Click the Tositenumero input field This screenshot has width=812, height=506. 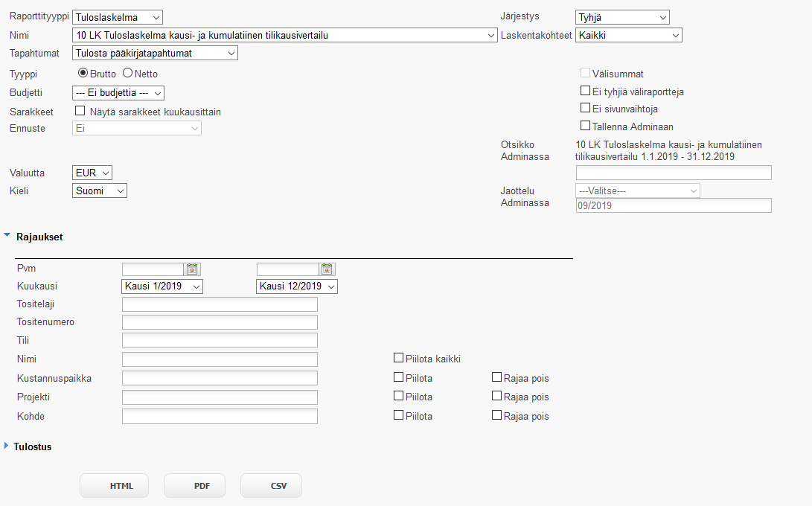220,322
